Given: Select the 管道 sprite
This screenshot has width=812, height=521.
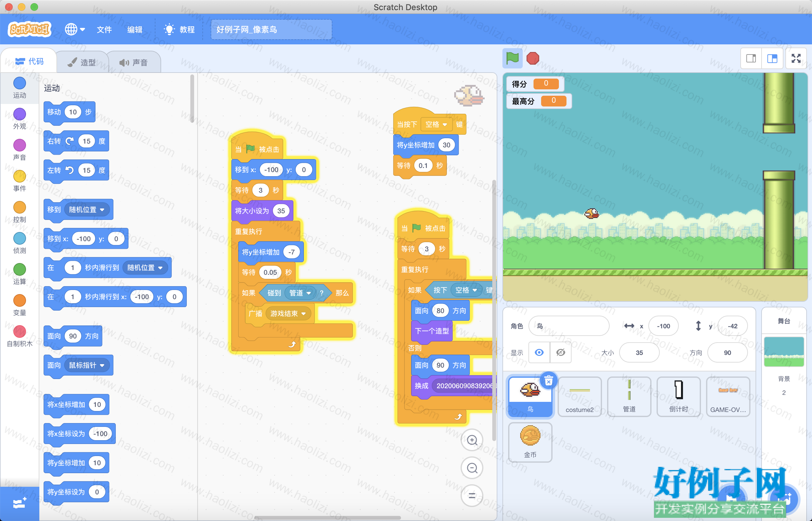Looking at the screenshot, I should (629, 396).
